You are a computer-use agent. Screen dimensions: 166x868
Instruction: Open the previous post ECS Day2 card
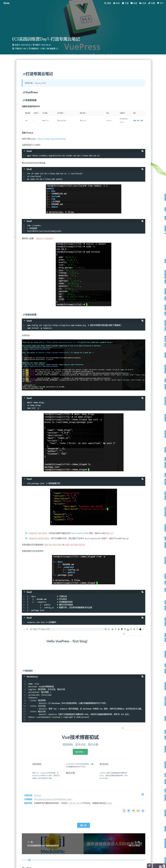tap(53, 844)
